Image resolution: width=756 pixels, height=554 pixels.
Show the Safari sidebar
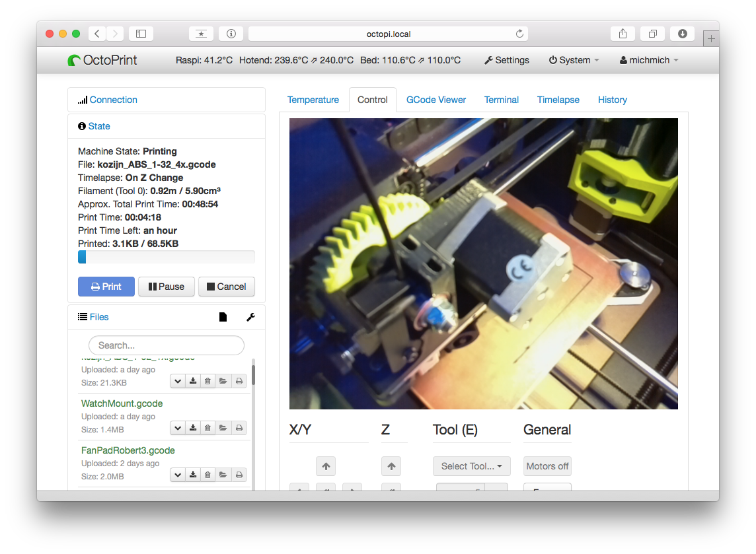coord(141,34)
